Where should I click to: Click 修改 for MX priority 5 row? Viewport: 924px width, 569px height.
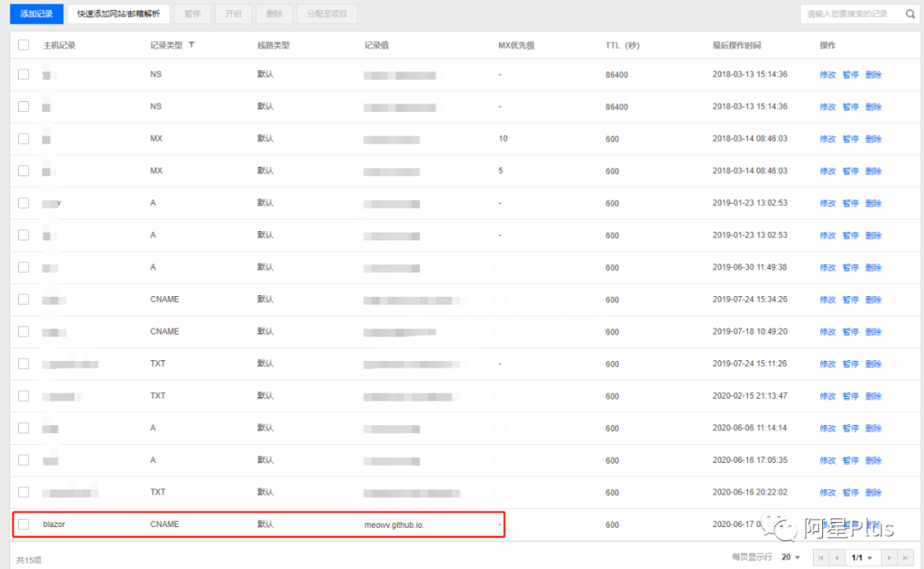click(x=827, y=171)
